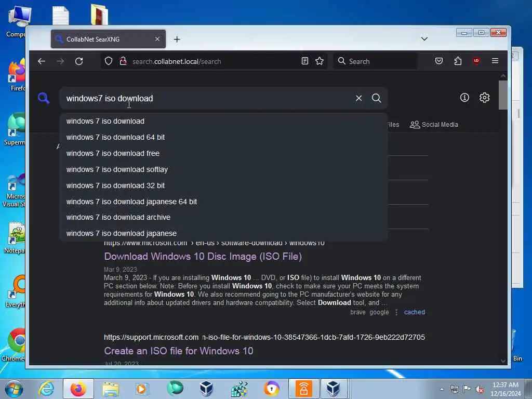Launch Internet Explorer from the taskbar

coord(46,389)
